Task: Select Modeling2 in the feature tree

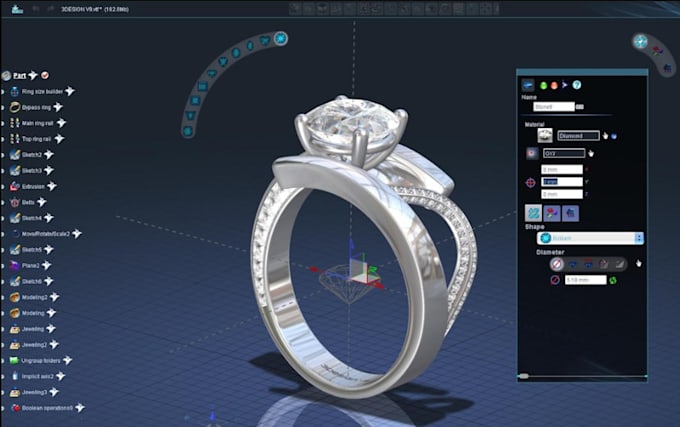Action: pos(34,297)
